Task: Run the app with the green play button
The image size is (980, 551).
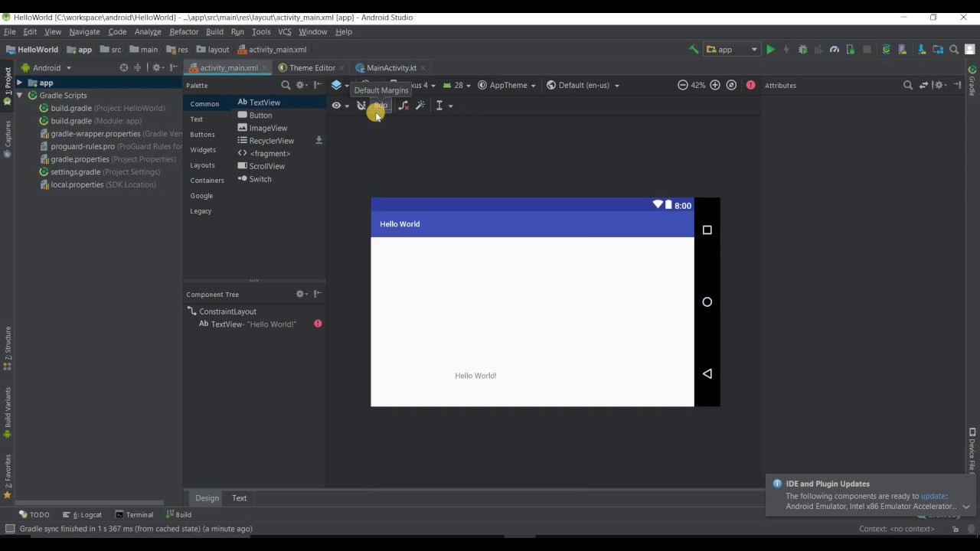Action: tap(770, 50)
